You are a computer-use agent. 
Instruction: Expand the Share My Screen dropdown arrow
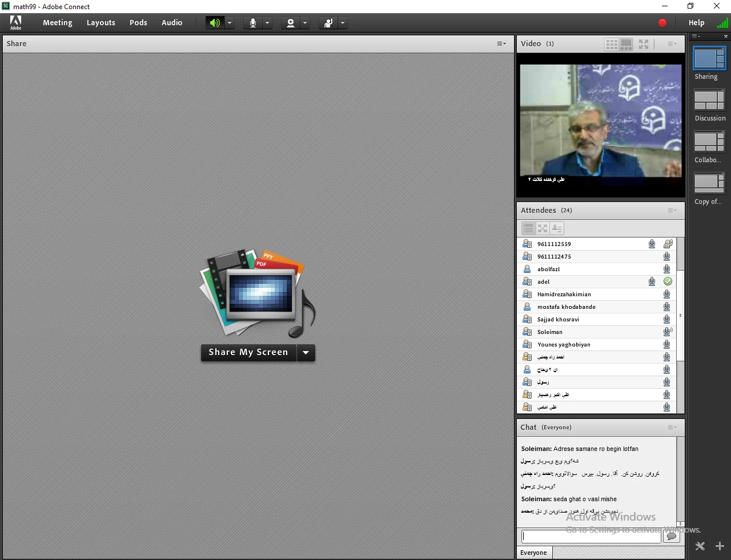(306, 353)
